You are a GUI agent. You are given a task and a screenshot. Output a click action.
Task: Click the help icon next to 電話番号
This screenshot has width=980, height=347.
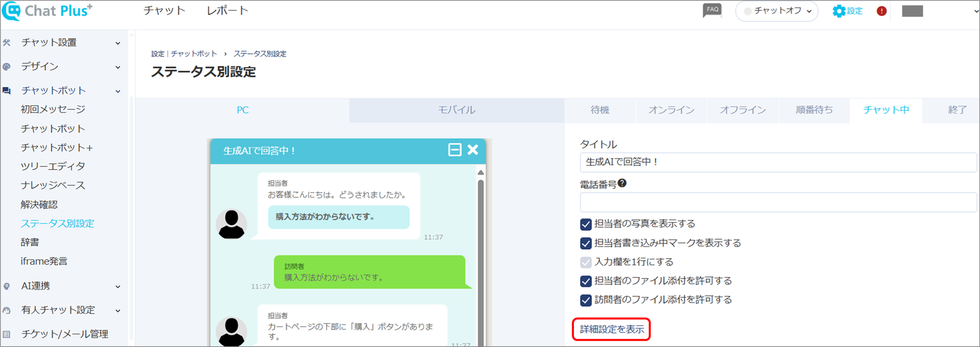coord(622,183)
